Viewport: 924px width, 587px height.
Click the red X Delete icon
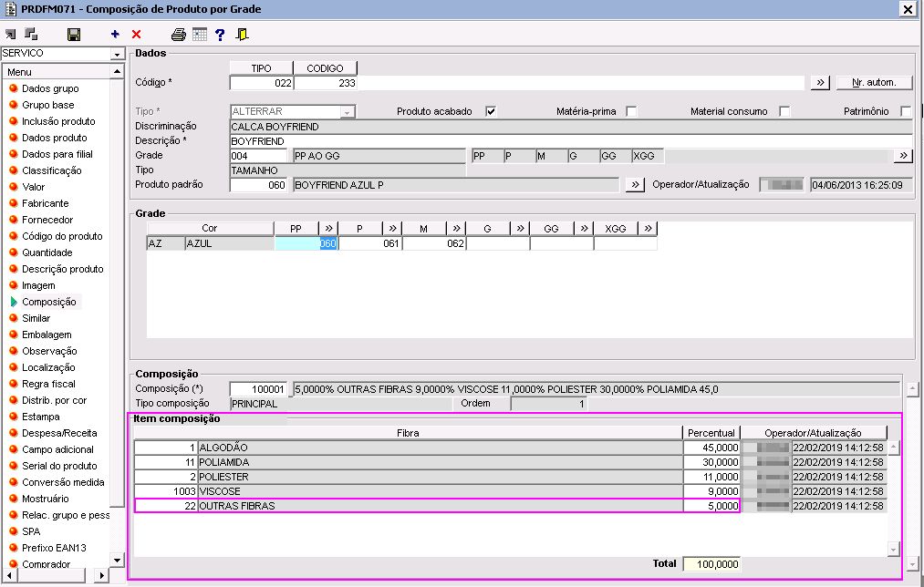pos(136,34)
